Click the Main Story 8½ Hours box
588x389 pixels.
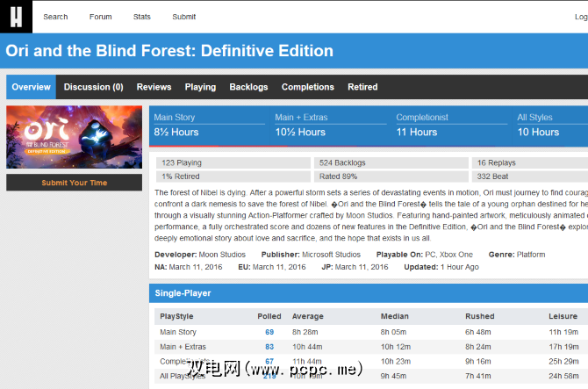click(x=210, y=126)
